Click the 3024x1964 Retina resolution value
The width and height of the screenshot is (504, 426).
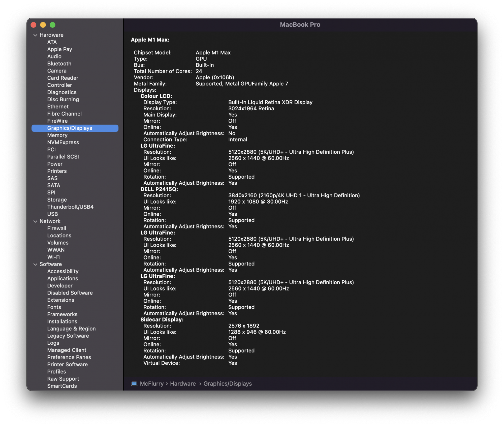tap(251, 109)
